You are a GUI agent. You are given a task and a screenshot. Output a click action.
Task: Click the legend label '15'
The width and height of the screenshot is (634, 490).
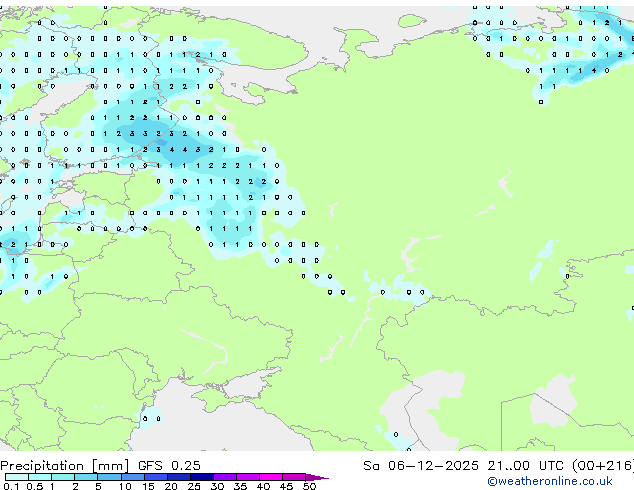[x=148, y=486]
